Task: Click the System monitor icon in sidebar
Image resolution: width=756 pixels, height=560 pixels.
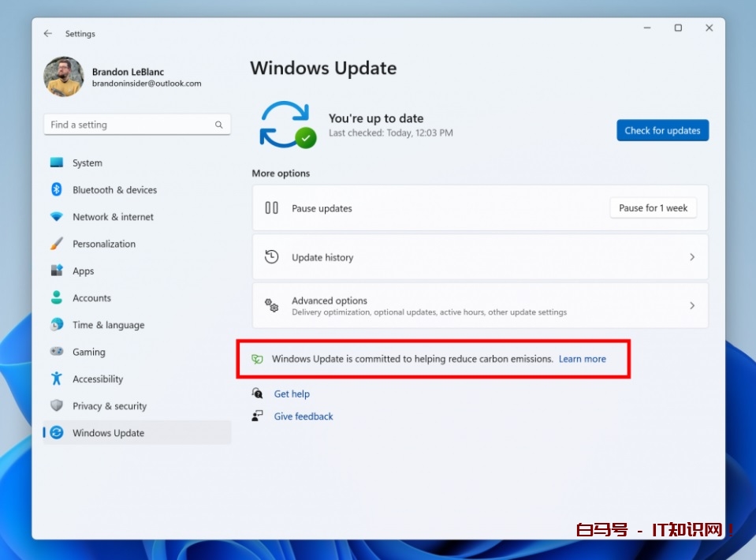Action: [57, 162]
